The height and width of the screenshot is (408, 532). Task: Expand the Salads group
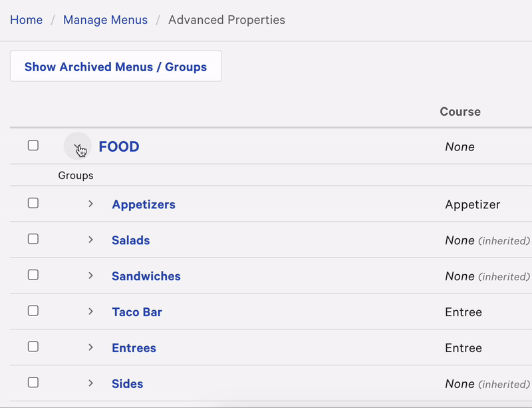(x=91, y=240)
